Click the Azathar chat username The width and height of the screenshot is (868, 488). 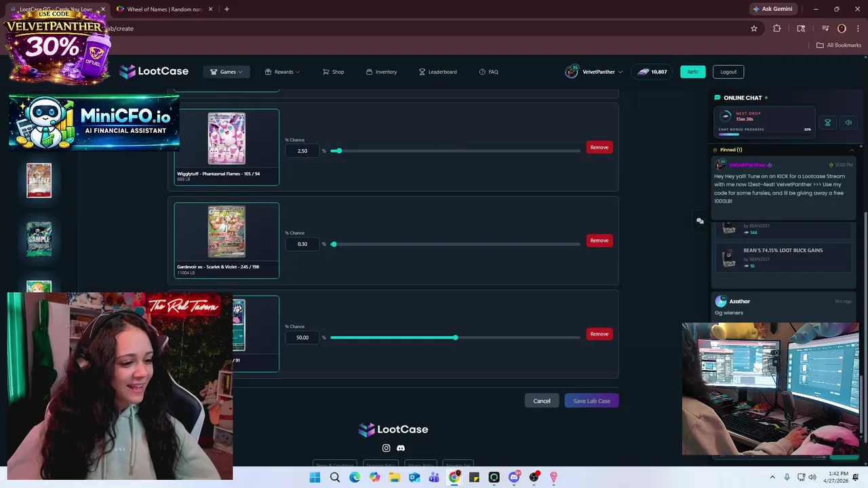click(740, 302)
